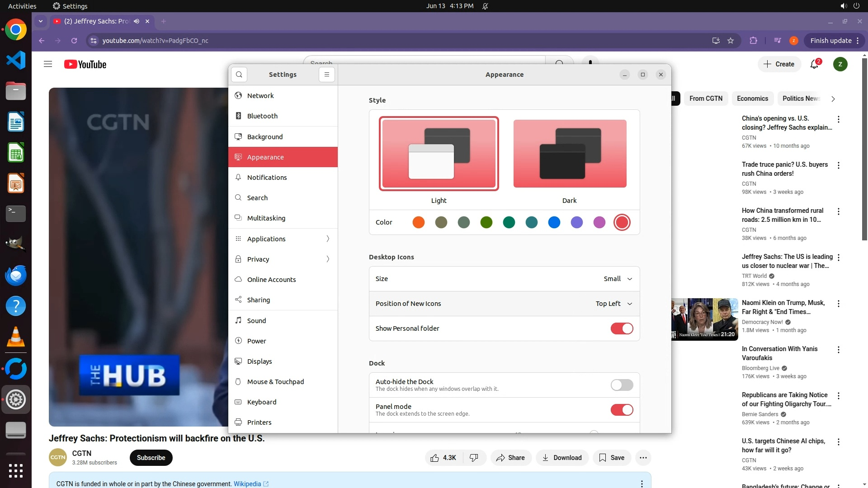Turn off the Panel mode switch
This screenshot has width=868, height=488.
click(x=622, y=410)
